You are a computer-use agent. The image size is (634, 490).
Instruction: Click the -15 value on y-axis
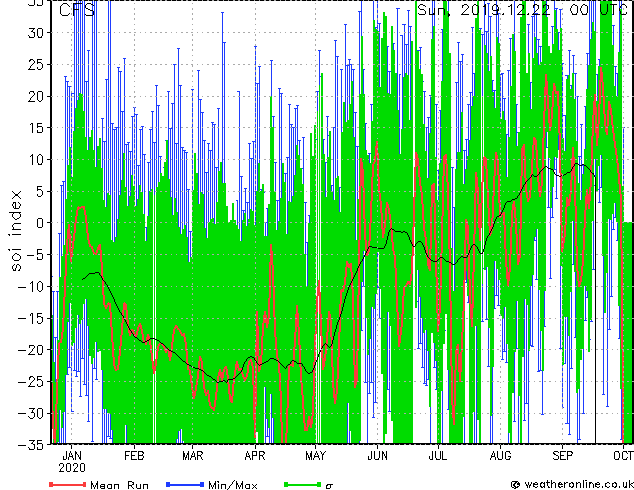point(30,318)
